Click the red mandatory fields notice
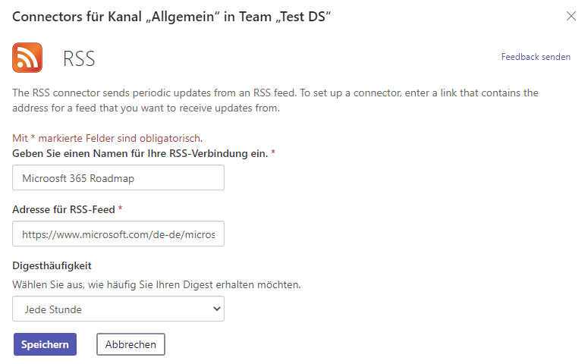The height and width of the screenshot is (364, 588). tap(107, 138)
